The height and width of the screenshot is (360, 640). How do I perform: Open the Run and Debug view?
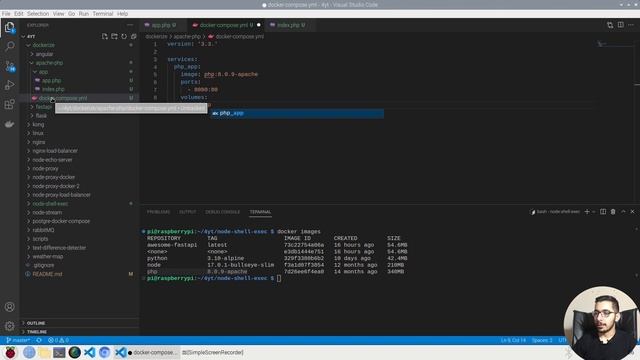click(x=9, y=85)
